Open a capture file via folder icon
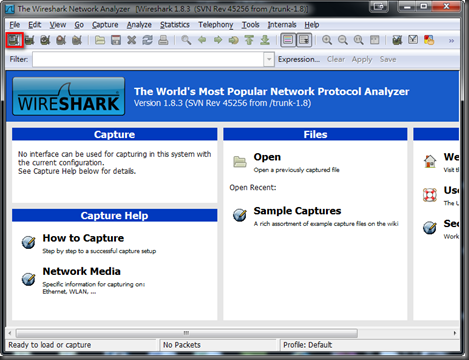 pos(100,40)
